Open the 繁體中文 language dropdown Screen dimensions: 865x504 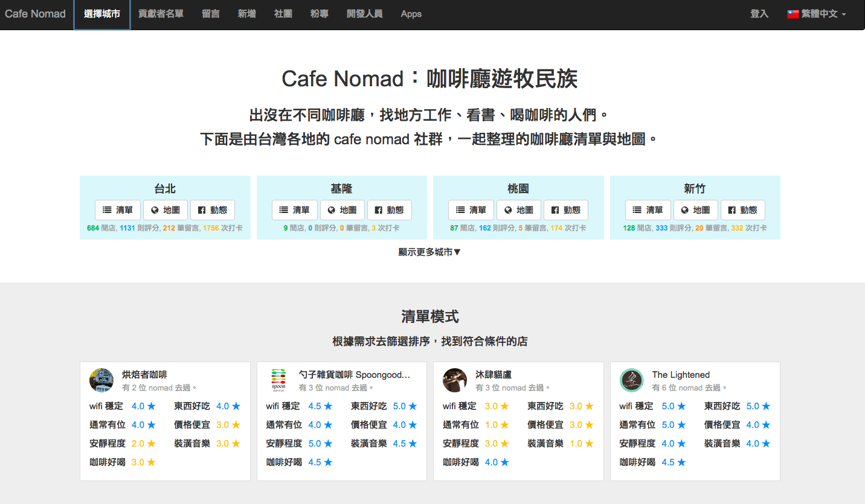click(x=816, y=14)
